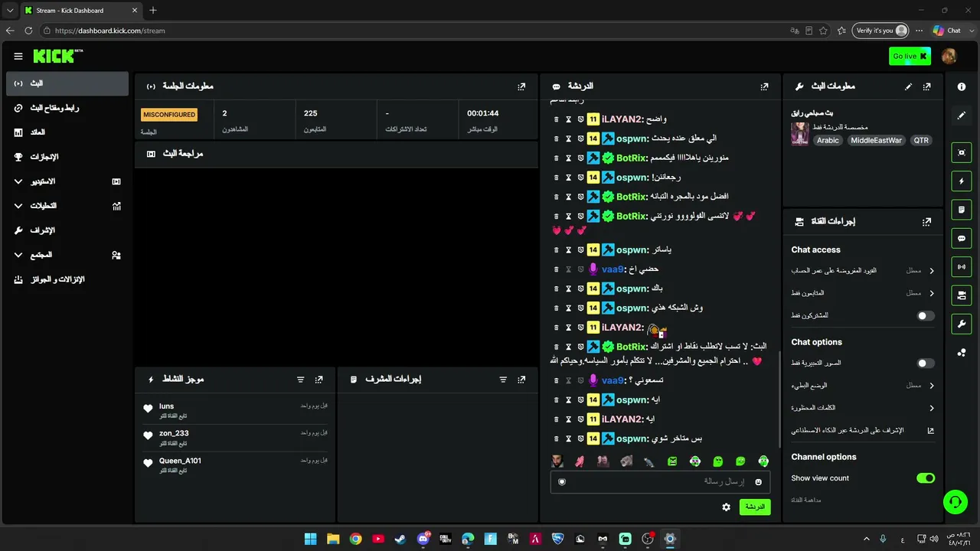The height and width of the screenshot is (551, 980).
Task: Open the Windows Start menu
Action: 310,539
